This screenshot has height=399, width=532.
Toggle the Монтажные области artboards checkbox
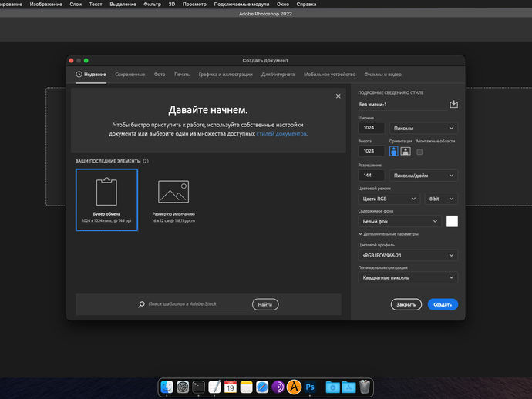(x=419, y=152)
